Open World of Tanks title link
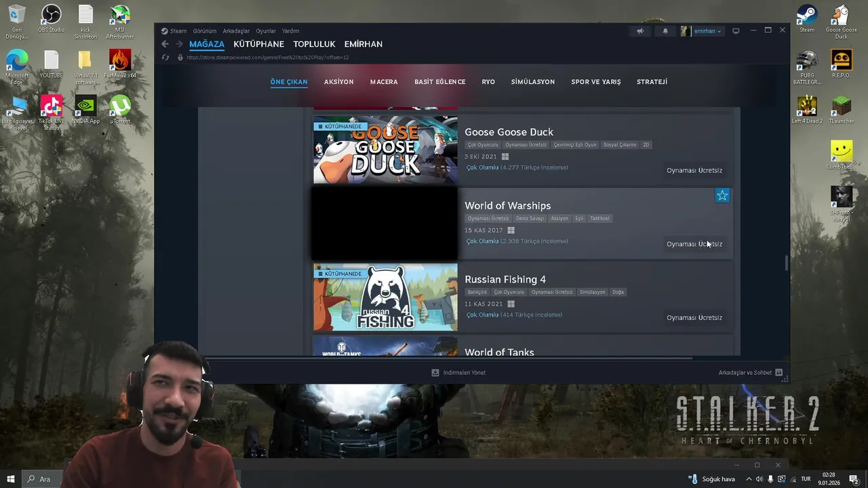This screenshot has height=488, width=868. pos(499,352)
